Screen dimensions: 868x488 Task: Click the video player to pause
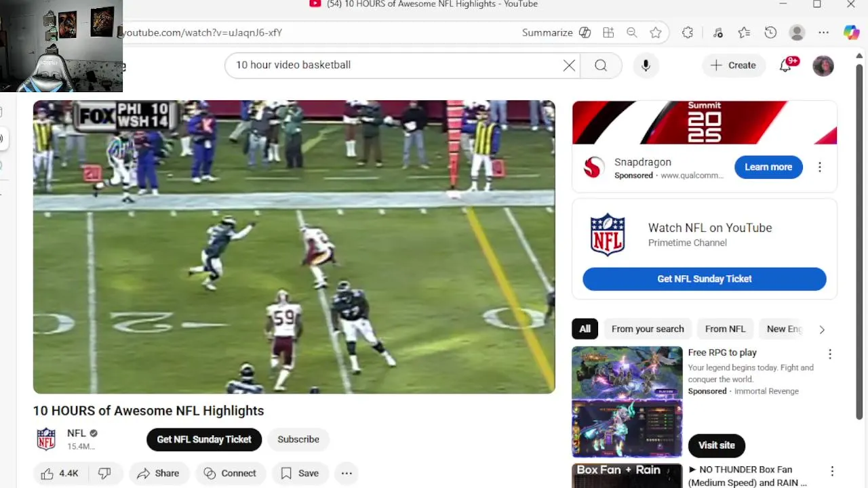coord(294,247)
